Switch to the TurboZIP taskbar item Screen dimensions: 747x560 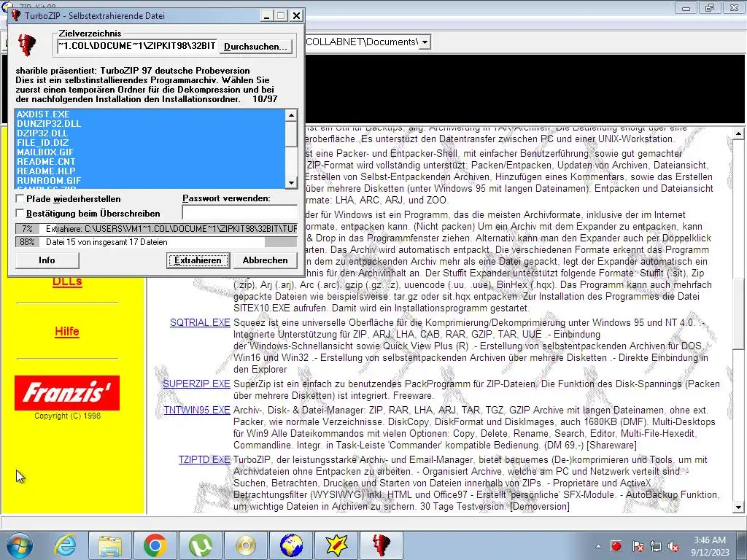381,545
